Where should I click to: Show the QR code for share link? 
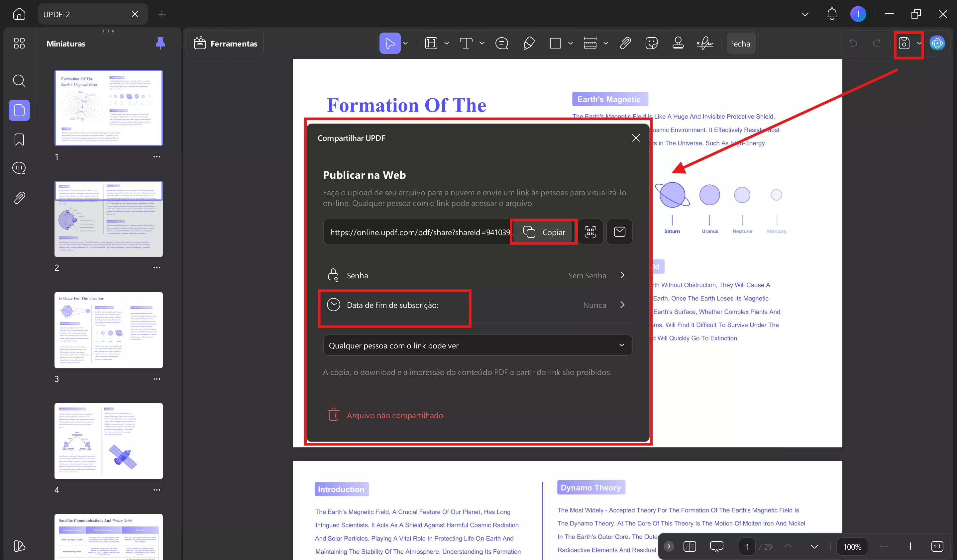590,232
